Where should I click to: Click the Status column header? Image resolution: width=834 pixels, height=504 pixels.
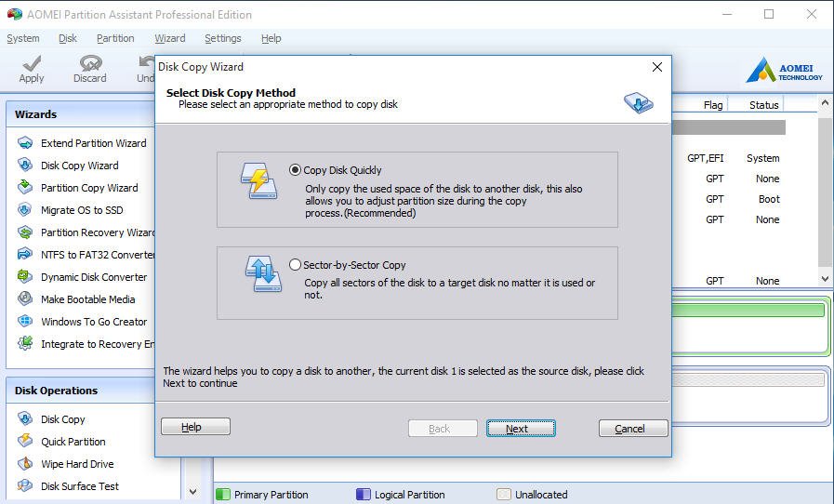(763, 105)
